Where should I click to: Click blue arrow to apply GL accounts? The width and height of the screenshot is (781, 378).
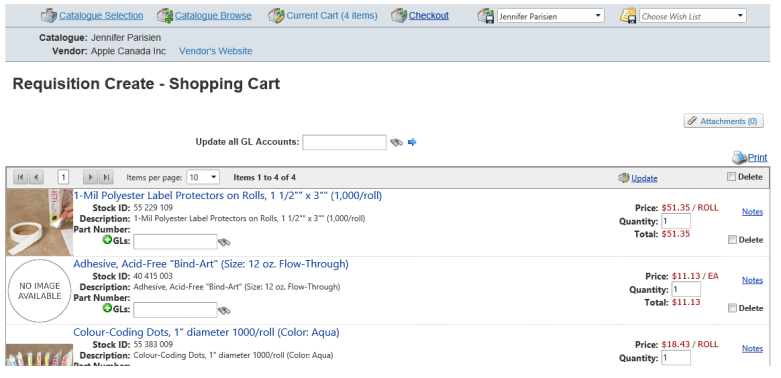pos(412,142)
